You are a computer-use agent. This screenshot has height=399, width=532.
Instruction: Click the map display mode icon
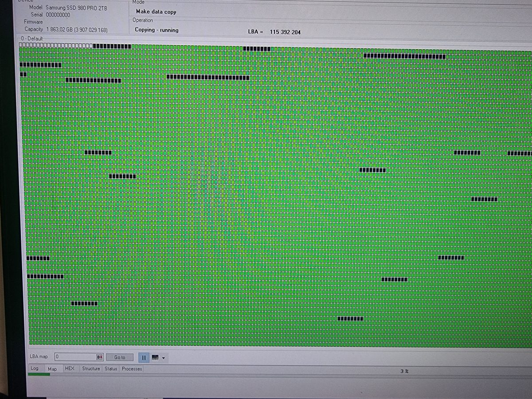(x=155, y=357)
